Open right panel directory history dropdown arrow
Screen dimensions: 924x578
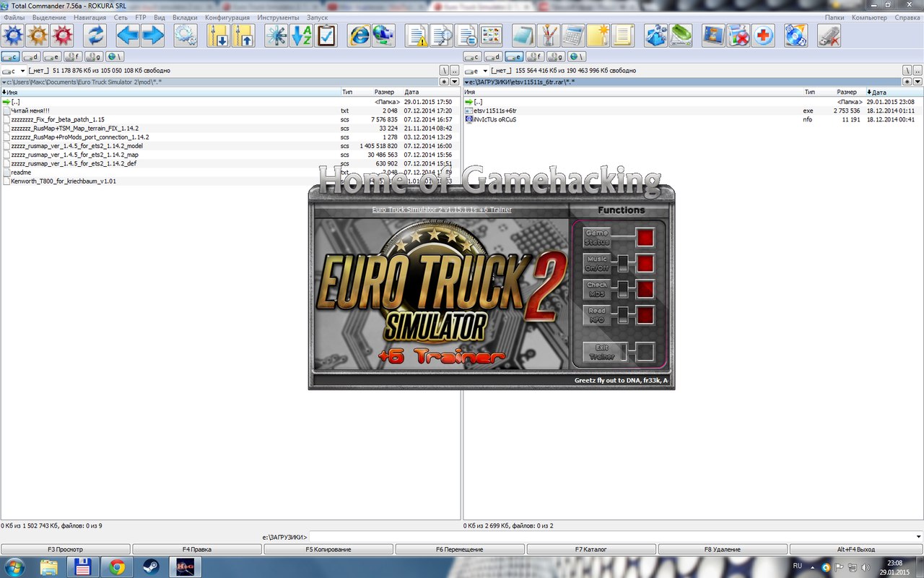[x=916, y=82]
